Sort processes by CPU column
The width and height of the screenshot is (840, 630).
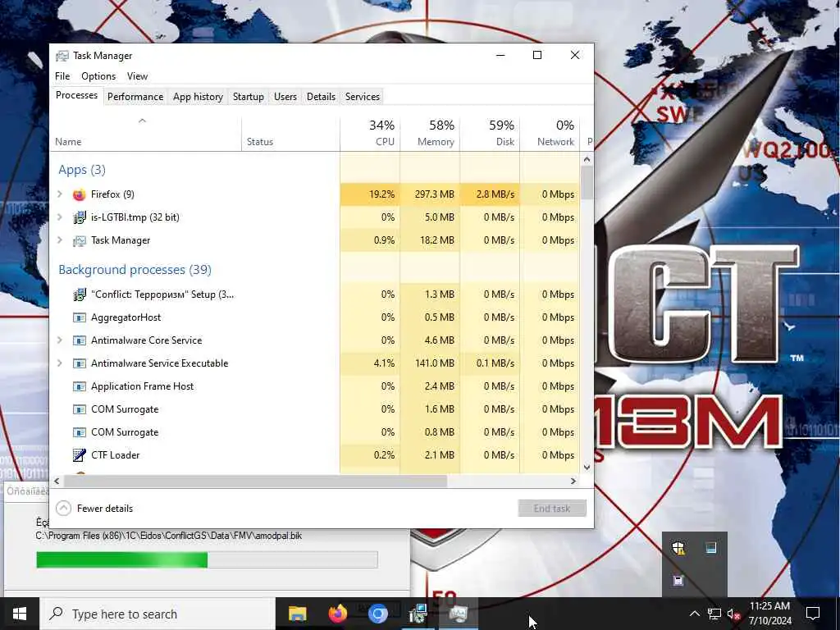370,133
